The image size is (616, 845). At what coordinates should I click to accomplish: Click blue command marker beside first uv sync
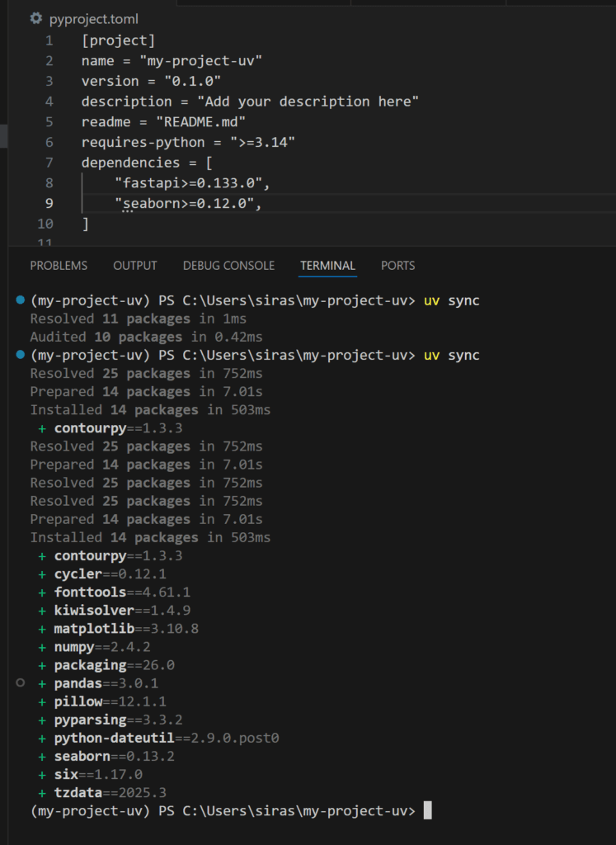(21, 300)
